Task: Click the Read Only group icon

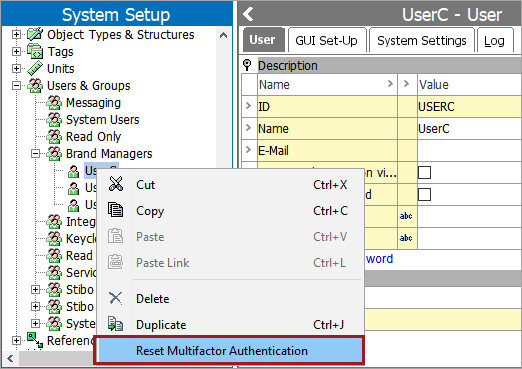Action: pos(54,137)
